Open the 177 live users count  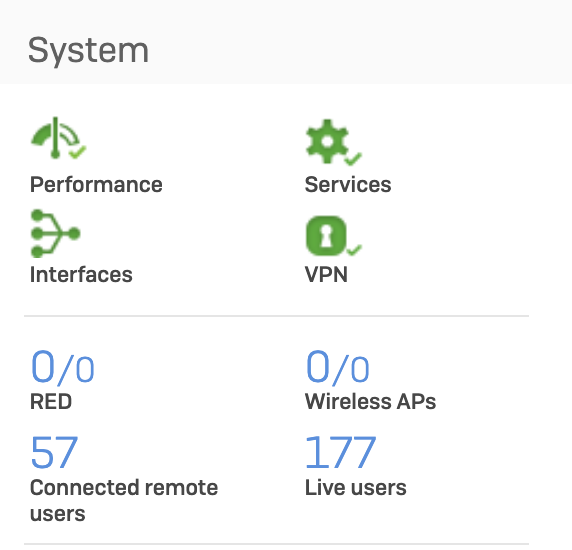point(340,452)
